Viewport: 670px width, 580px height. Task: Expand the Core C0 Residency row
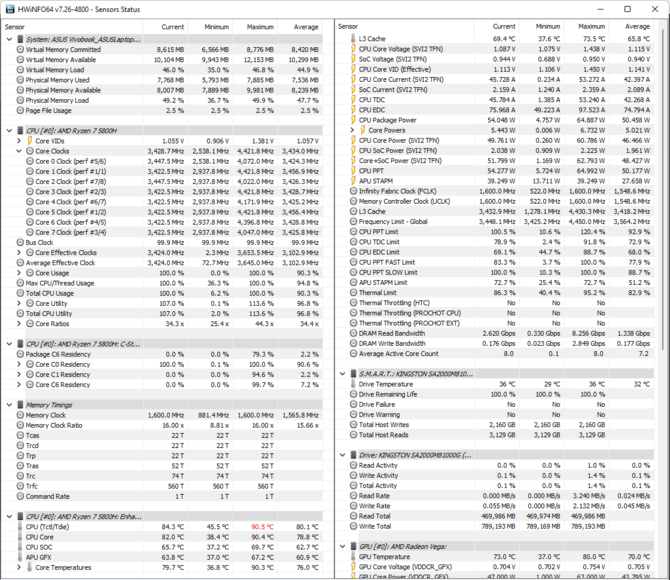pyautogui.click(x=19, y=364)
